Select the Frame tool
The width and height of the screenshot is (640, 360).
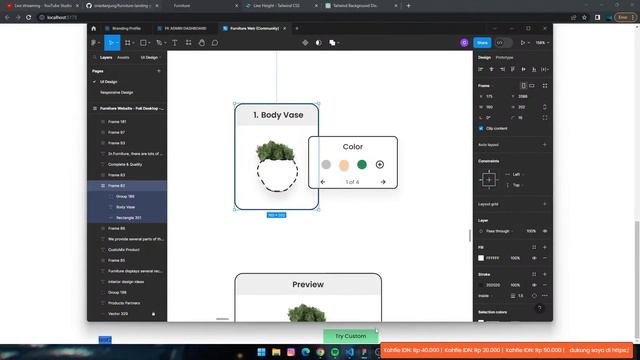point(128,42)
